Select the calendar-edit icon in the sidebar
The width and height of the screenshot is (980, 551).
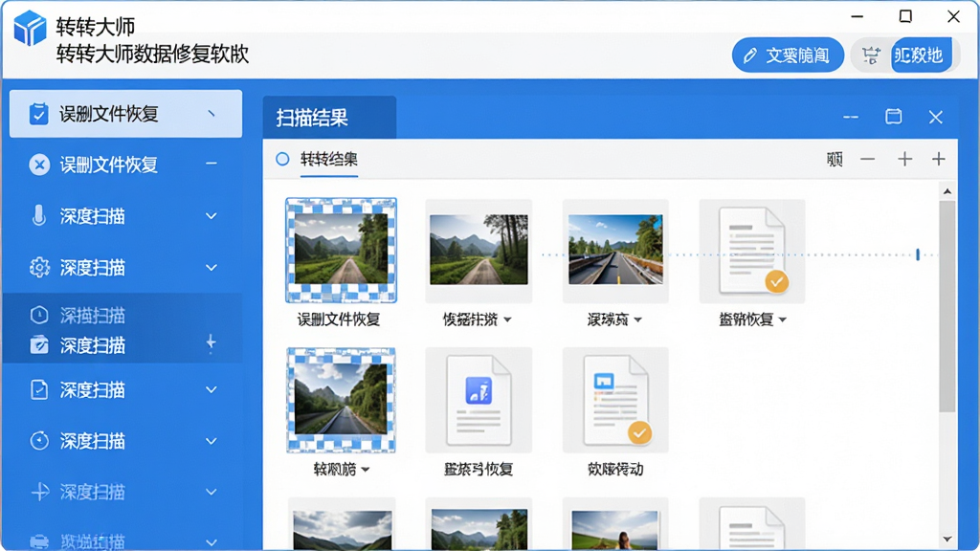[x=38, y=344]
